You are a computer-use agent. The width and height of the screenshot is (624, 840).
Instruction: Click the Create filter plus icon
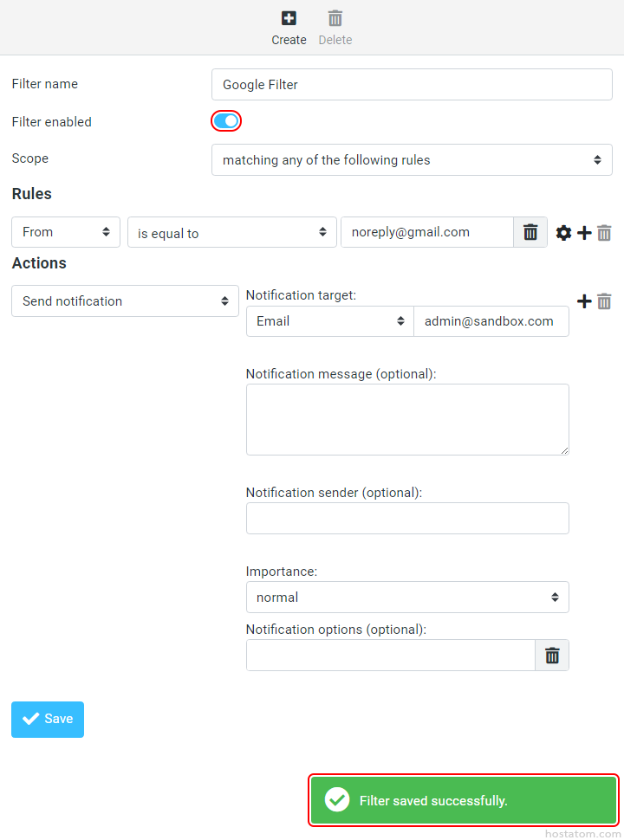click(289, 18)
